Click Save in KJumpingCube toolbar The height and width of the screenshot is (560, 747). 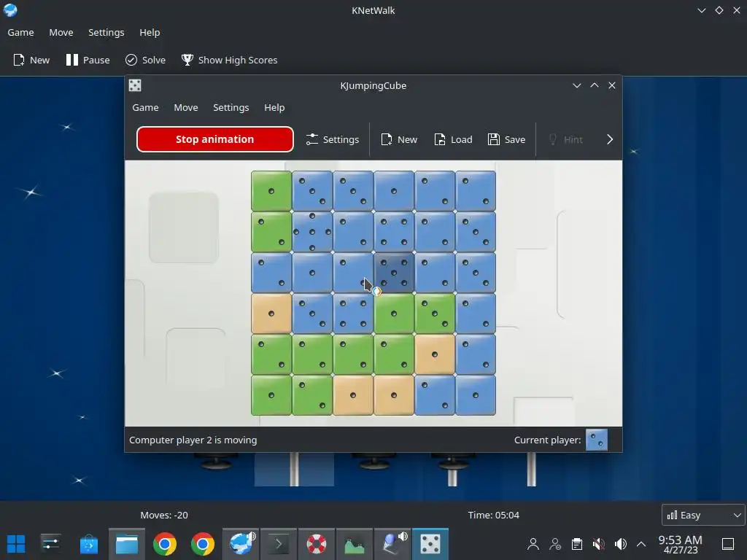click(506, 139)
